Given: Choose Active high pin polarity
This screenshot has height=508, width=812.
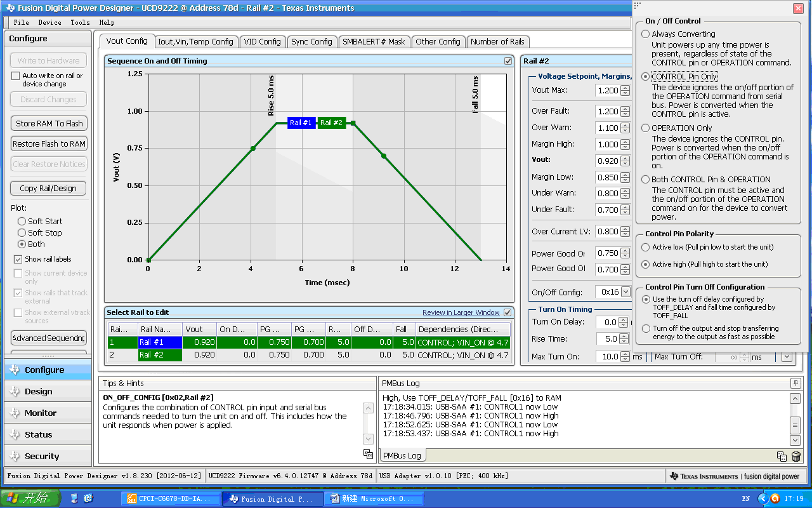Looking at the screenshot, I should click(x=646, y=265).
